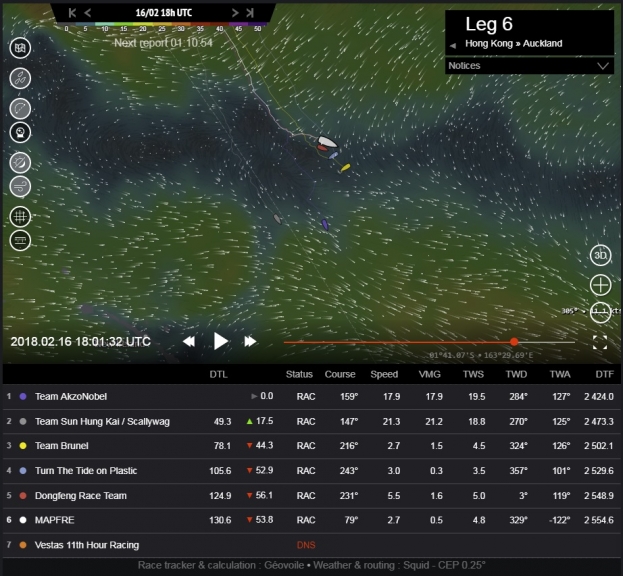Expand the Notices dropdown
623x576 pixels.
coord(529,66)
